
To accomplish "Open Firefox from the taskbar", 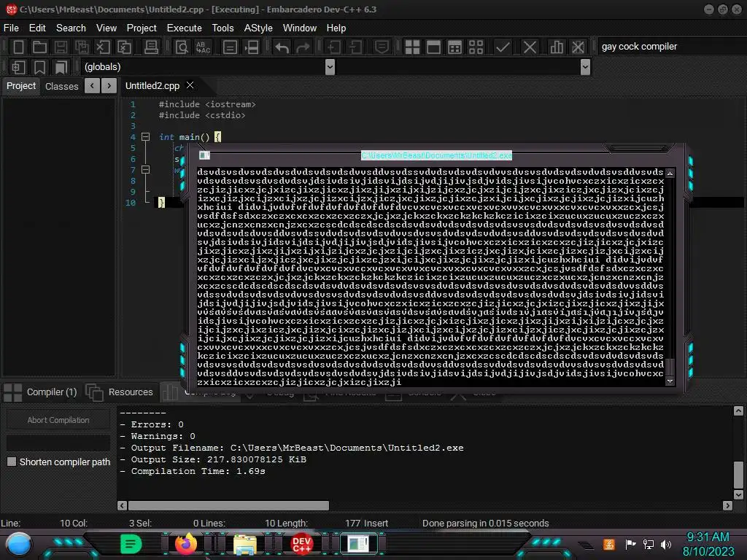I will [186, 544].
